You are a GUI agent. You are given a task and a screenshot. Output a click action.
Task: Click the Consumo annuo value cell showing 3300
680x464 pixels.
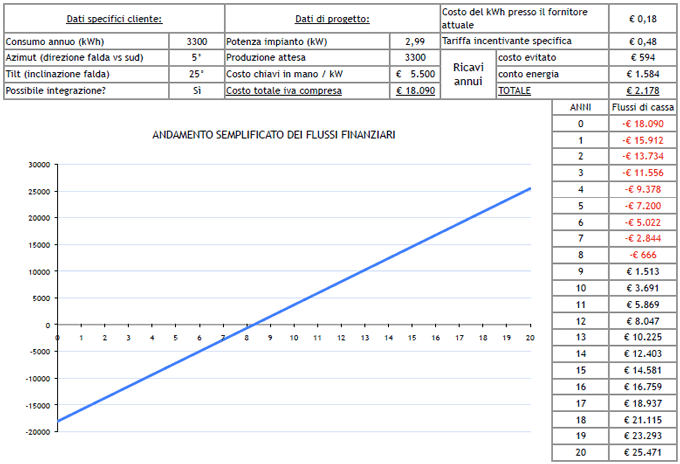pos(197,42)
